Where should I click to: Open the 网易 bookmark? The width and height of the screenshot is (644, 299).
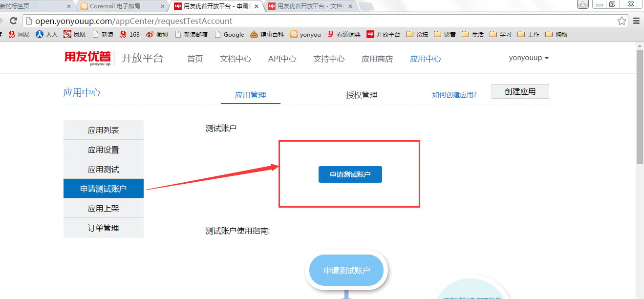coord(19,34)
